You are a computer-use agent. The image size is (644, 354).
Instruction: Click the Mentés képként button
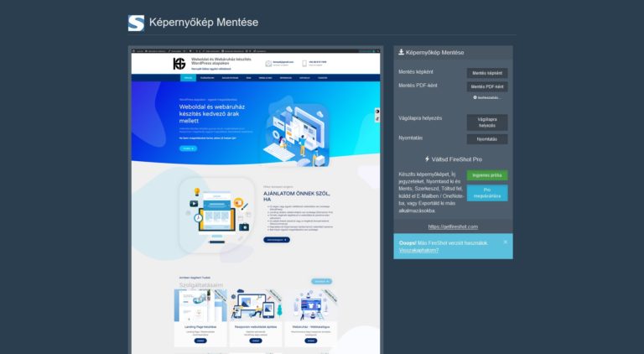tap(487, 73)
